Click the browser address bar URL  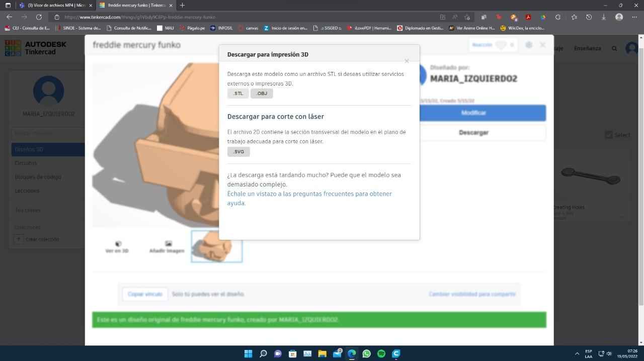[x=140, y=17]
